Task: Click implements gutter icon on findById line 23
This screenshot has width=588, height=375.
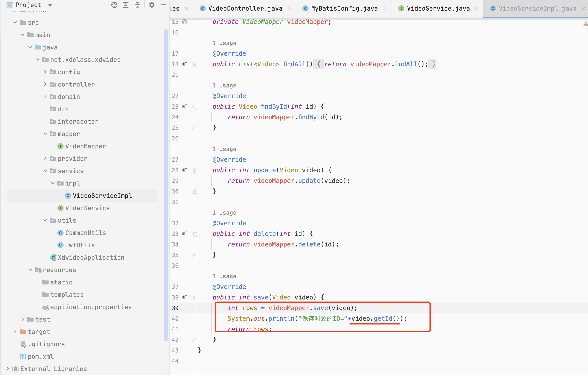Action: (185, 106)
